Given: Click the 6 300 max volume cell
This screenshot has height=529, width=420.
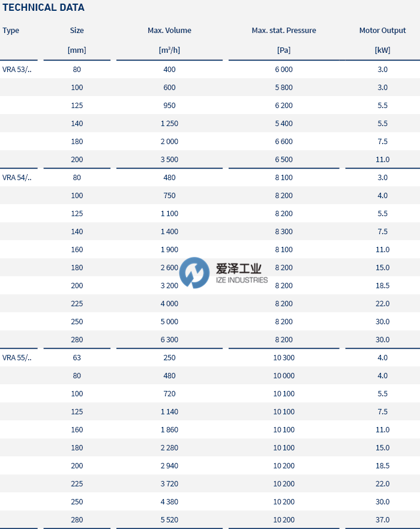Looking at the screenshot, I should coord(169,340).
